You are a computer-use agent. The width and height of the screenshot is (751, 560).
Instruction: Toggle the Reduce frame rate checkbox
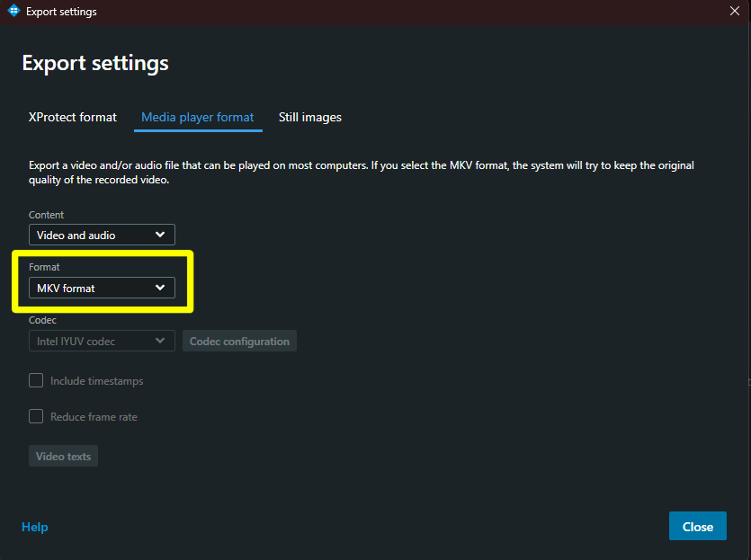(36, 416)
